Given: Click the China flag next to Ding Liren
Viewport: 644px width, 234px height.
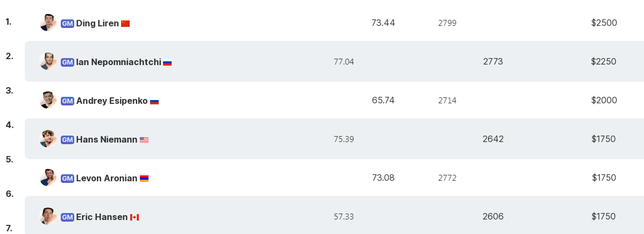Looking at the screenshot, I should [x=125, y=24].
